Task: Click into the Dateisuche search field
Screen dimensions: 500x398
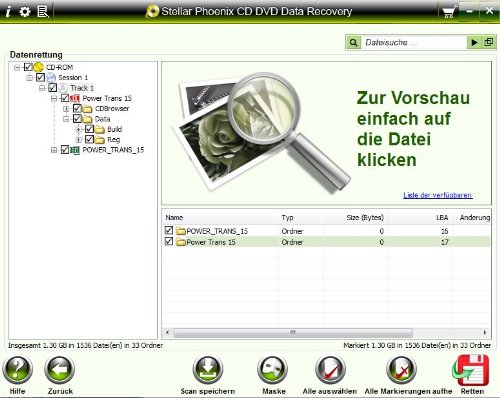Action: point(413,43)
